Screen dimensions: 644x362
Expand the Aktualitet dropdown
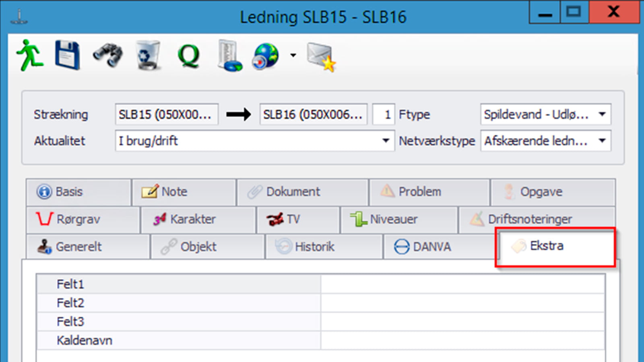[x=386, y=141]
